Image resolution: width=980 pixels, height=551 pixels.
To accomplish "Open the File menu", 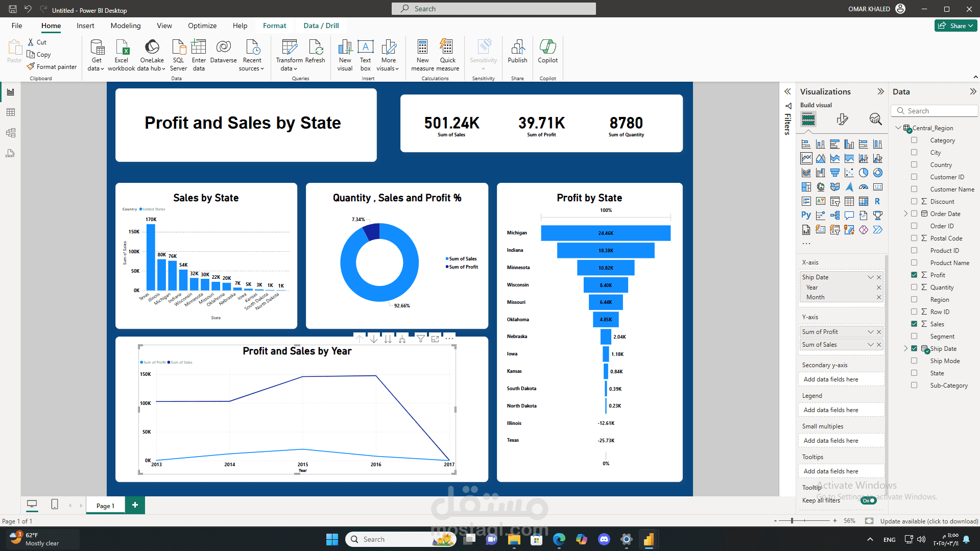I will pos(17,26).
